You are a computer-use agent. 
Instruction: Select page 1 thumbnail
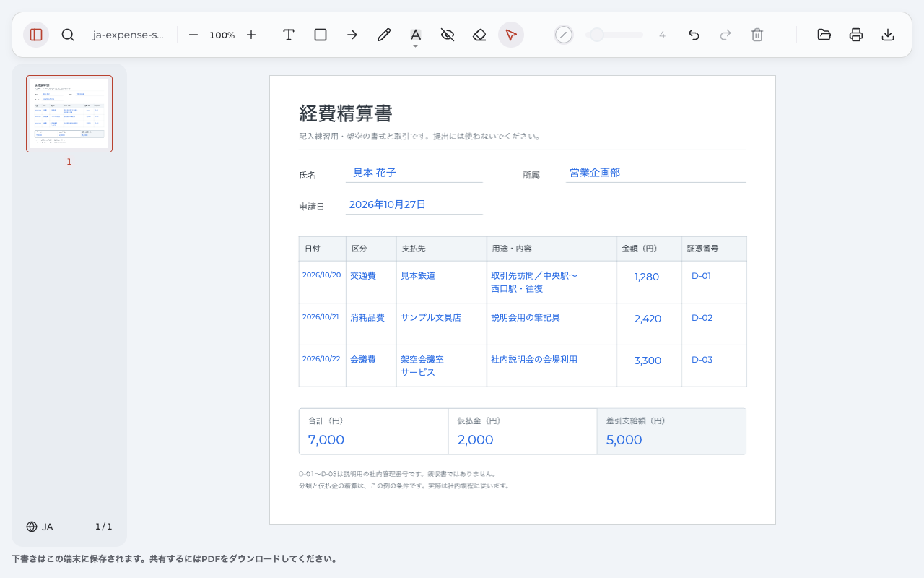69,113
